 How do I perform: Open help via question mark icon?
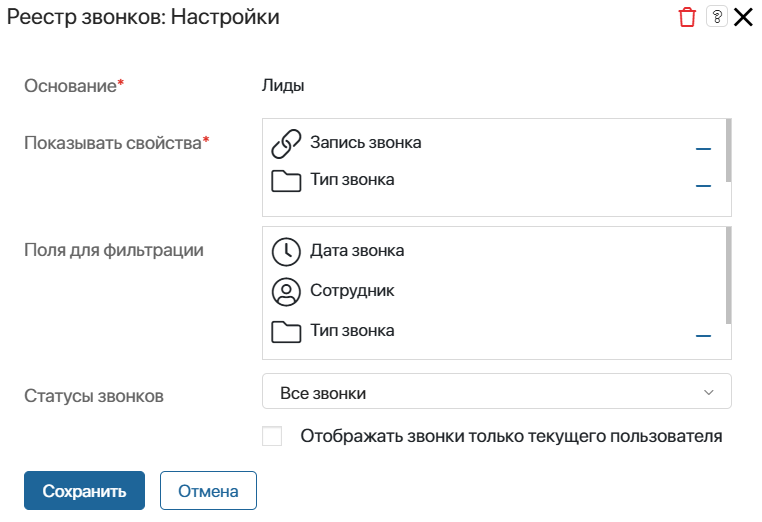[717, 17]
